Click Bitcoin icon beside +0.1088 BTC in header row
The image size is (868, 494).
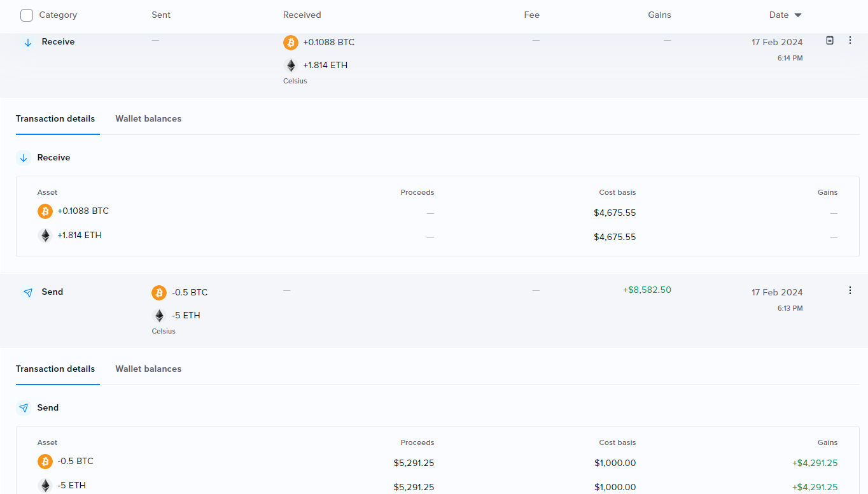click(x=291, y=43)
